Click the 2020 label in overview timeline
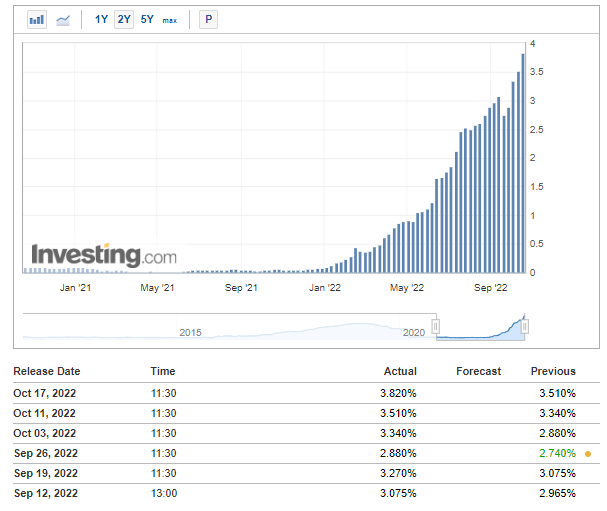Viewport: 607px width, 511px height. [413, 333]
